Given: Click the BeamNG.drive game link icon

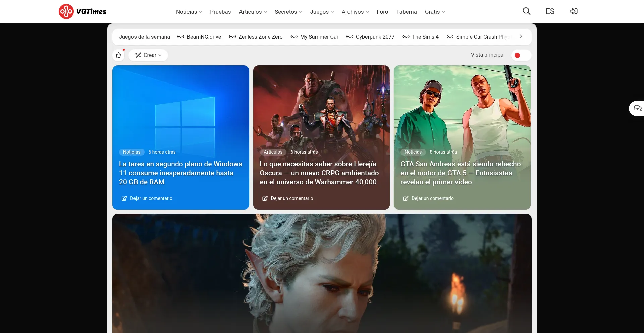Looking at the screenshot, I should point(181,37).
